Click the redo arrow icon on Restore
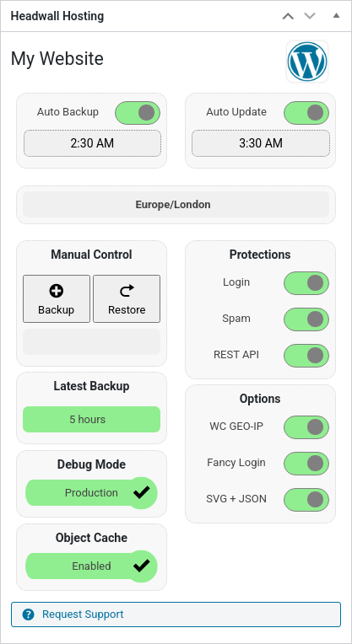Screen dimensions: 352x644 pyautogui.click(x=127, y=291)
